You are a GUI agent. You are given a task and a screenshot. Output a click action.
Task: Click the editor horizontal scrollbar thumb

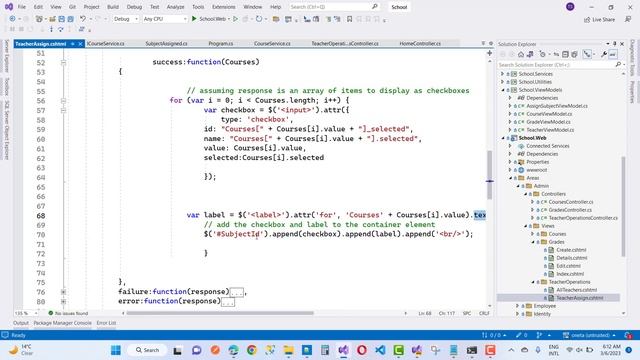220,313
